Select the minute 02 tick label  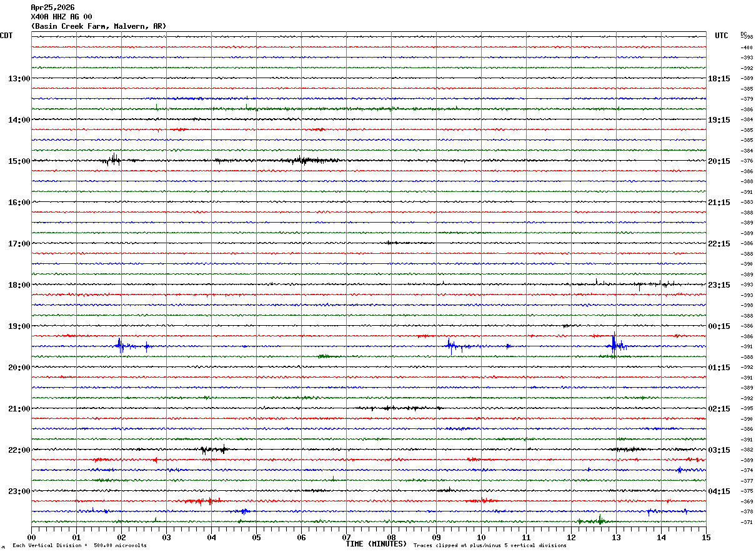coord(121,537)
